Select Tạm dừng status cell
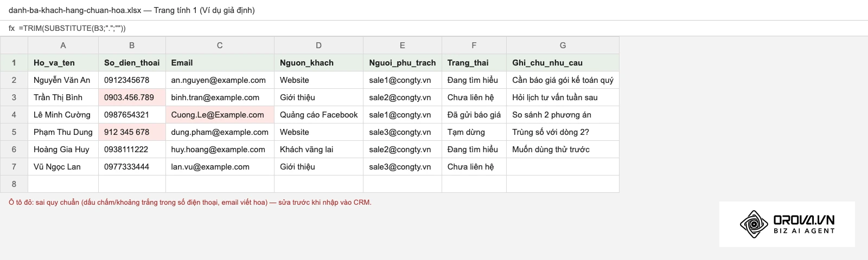 pyautogui.click(x=474, y=132)
